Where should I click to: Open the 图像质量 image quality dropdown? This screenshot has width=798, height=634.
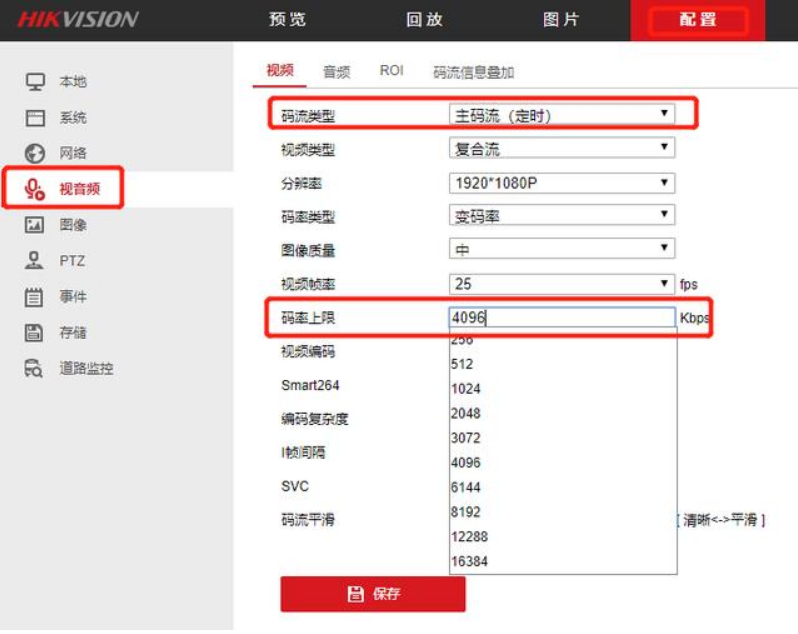561,249
